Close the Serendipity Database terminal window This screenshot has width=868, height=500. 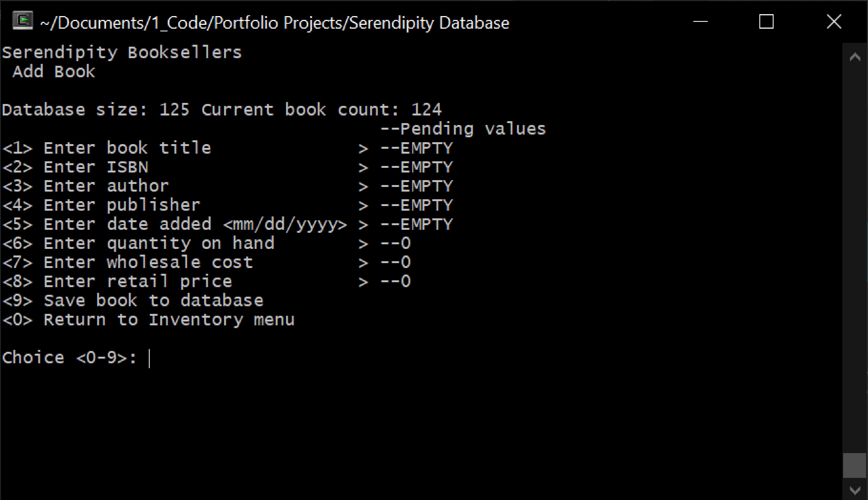(834, 22)
